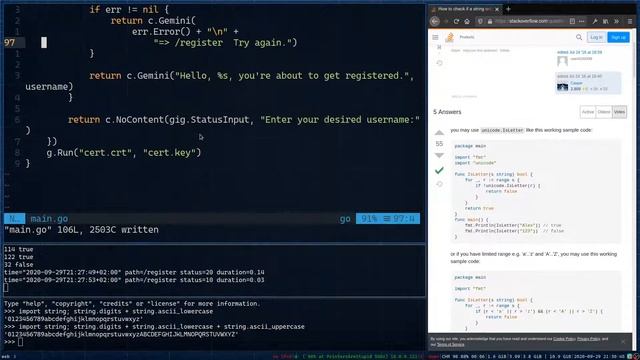Downvote the accepted answer
Image resolution: width=640 pixels, height=360 pixels.
(439, 156)
